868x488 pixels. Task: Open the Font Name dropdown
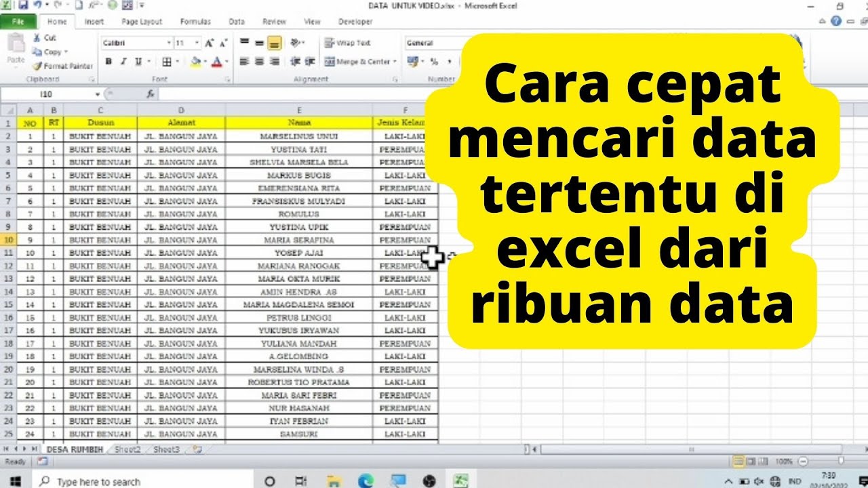click(169, 43)
